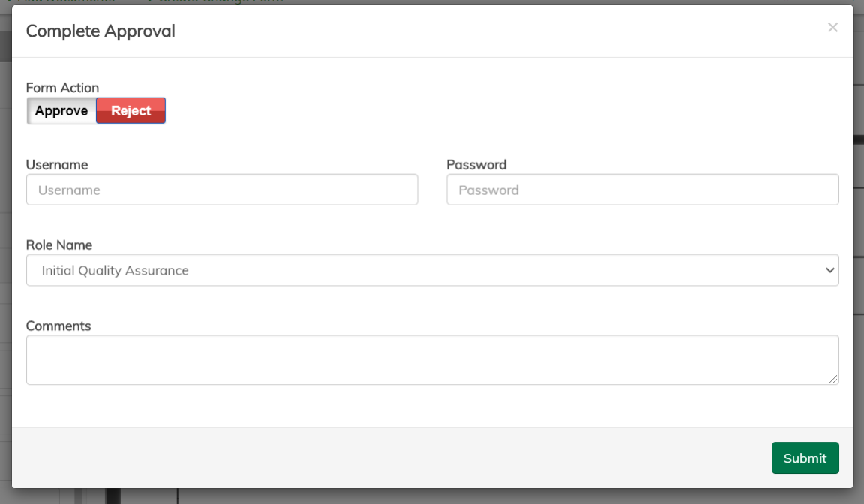Click the gray dialog footer bar
The height and width of the screenshot is (504, 864).
point(375,457)
